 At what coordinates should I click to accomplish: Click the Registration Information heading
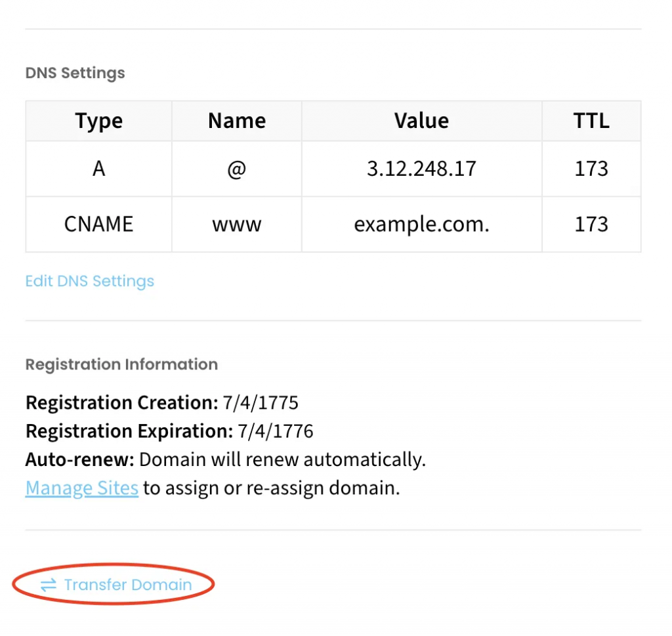pos(121,364)
